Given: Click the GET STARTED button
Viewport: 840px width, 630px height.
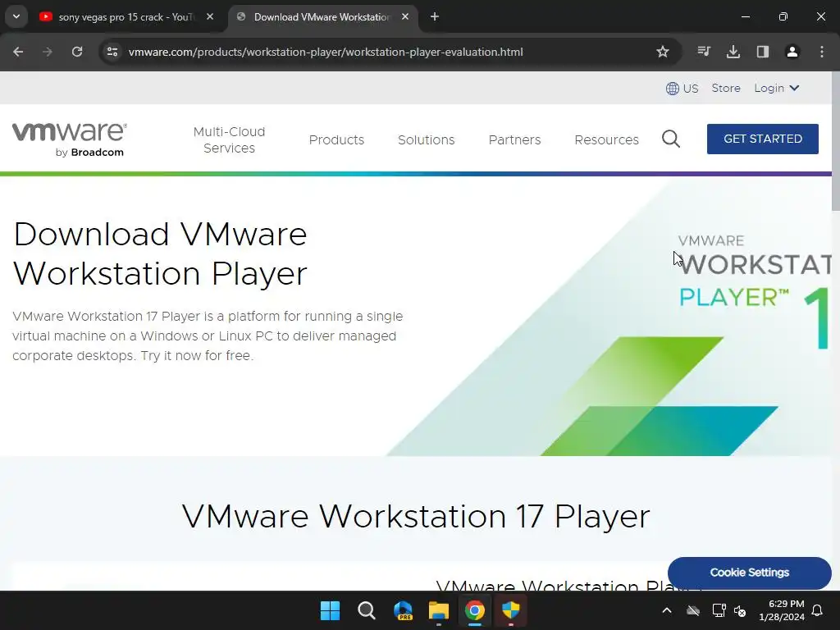Looking at the screenshot, I should 762,139.
